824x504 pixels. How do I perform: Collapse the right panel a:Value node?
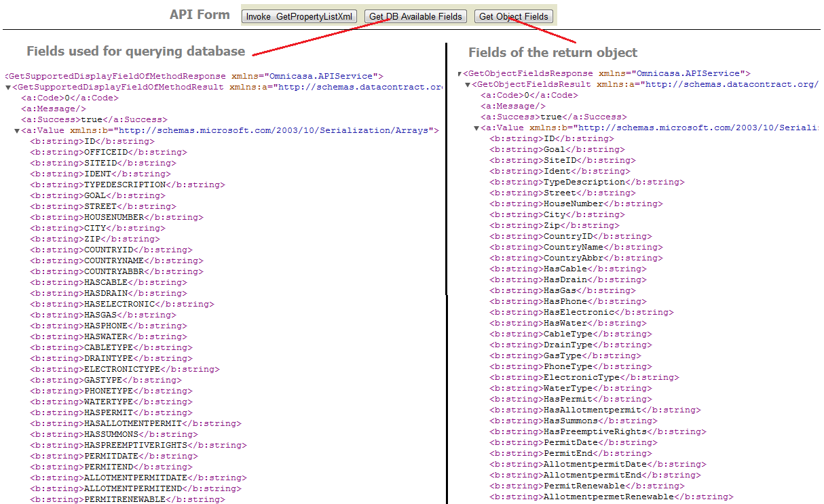click(476, 128)
